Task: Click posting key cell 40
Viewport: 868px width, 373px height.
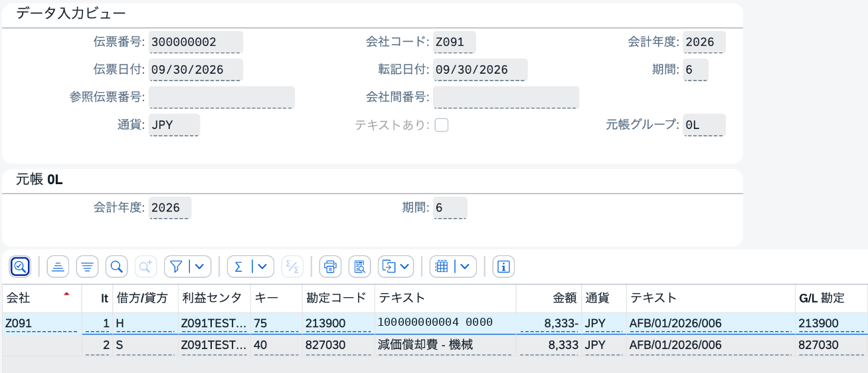Action: pyautogui.click(x=276, y=345)
